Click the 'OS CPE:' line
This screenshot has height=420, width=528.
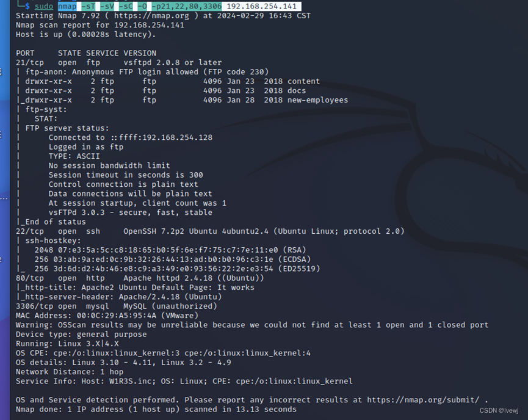coord(164,353)
